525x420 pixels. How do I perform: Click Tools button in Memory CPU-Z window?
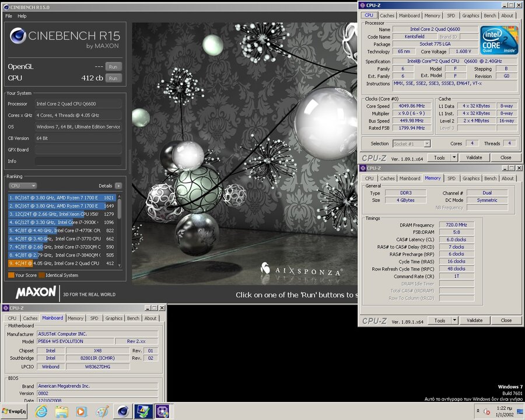click(x=440, y=320)
